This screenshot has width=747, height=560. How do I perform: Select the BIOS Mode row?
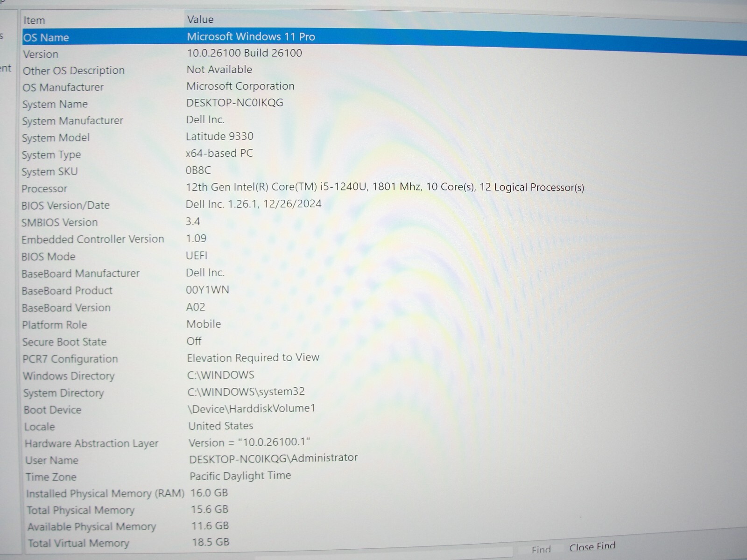(48, 257)
